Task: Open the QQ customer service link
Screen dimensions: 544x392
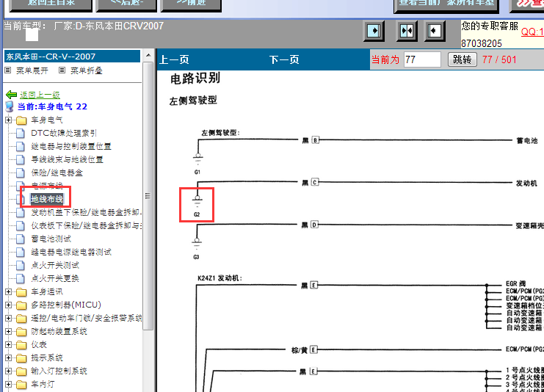Action: 532,32
